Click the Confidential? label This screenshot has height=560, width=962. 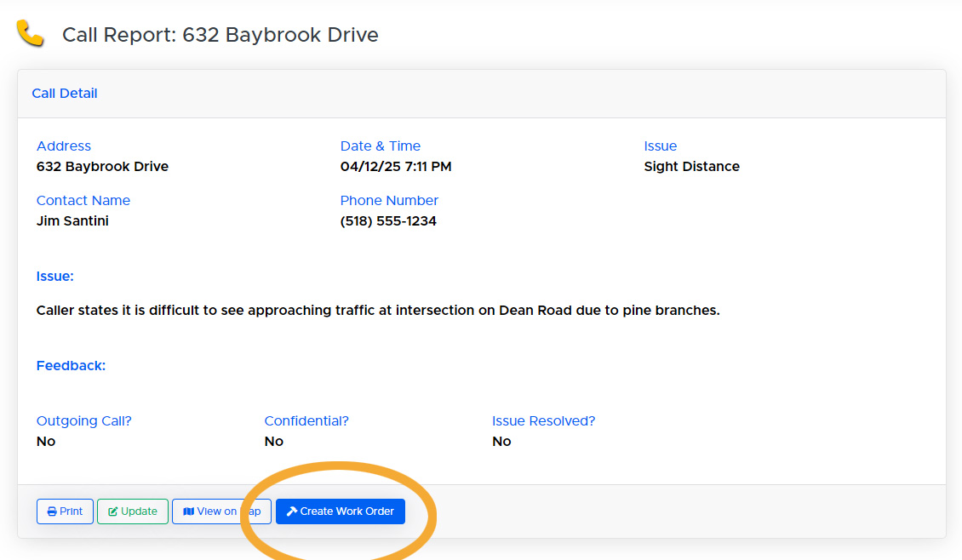[306, 421]
